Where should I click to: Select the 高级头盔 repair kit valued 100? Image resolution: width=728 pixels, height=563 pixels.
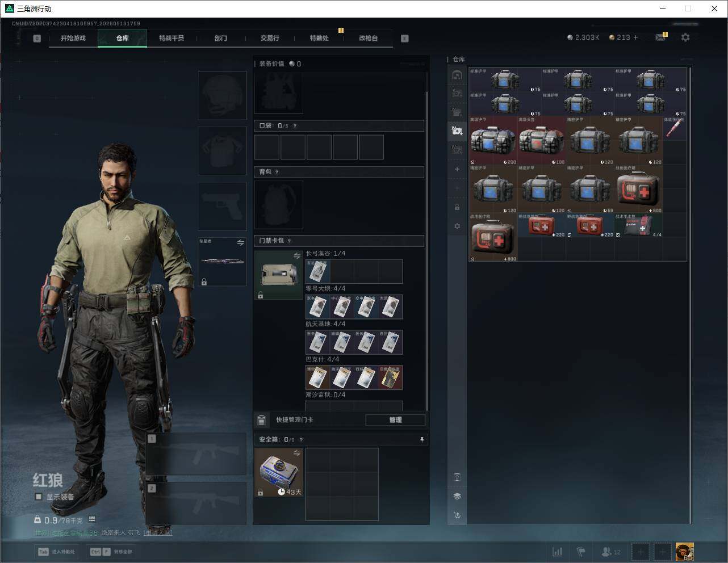tap(541, 141)
